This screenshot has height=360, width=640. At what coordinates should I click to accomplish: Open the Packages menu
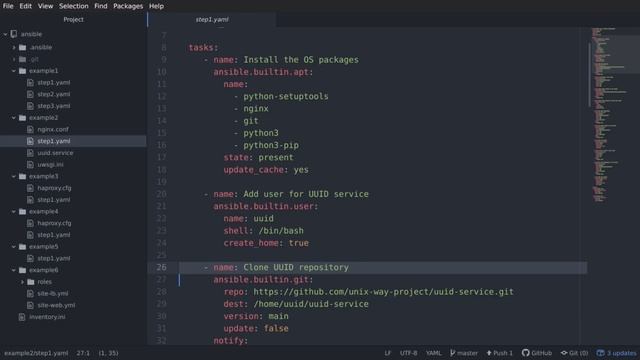pos(128,6)
